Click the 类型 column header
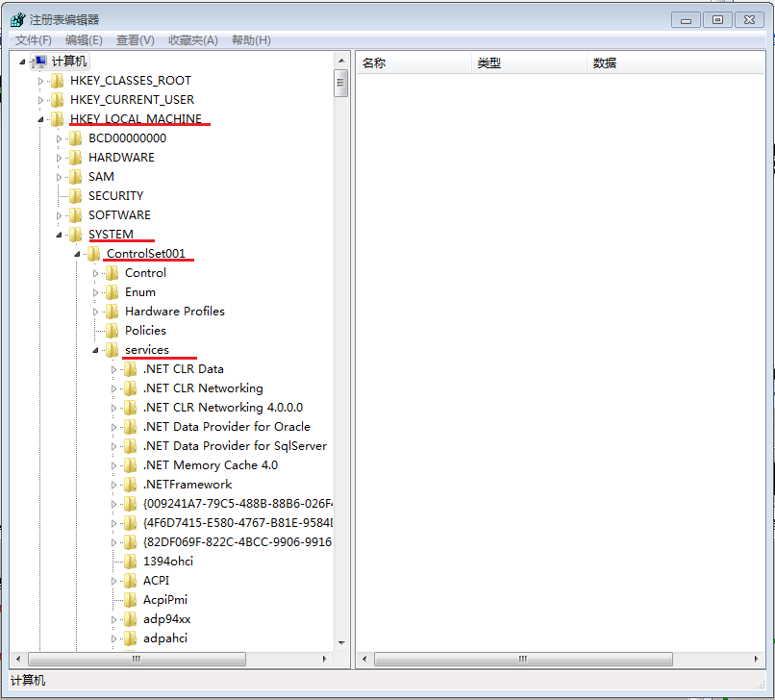Viewport: 775px width, 700px height. pyautogui.click(x=530, y=63)
